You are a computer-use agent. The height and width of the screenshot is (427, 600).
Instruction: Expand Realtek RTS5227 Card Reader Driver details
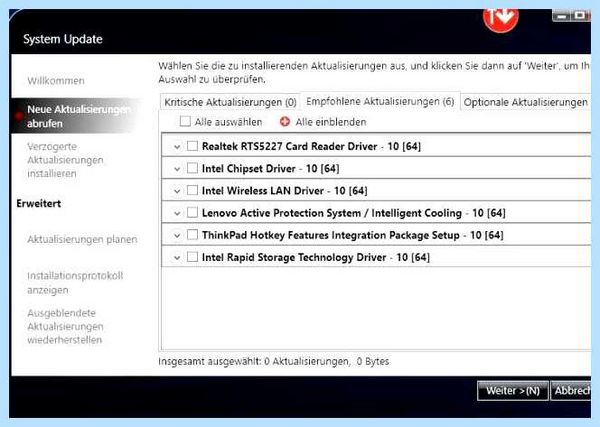pos(177,147)
